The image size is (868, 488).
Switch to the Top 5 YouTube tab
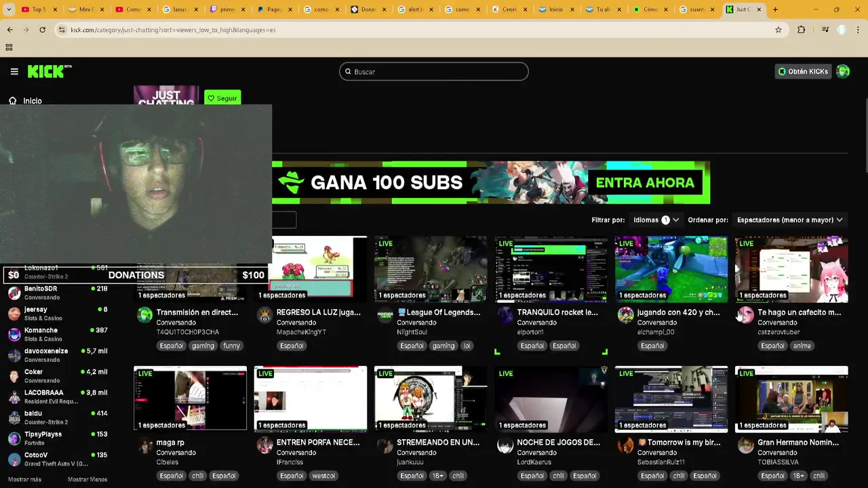tap(38, 9)
